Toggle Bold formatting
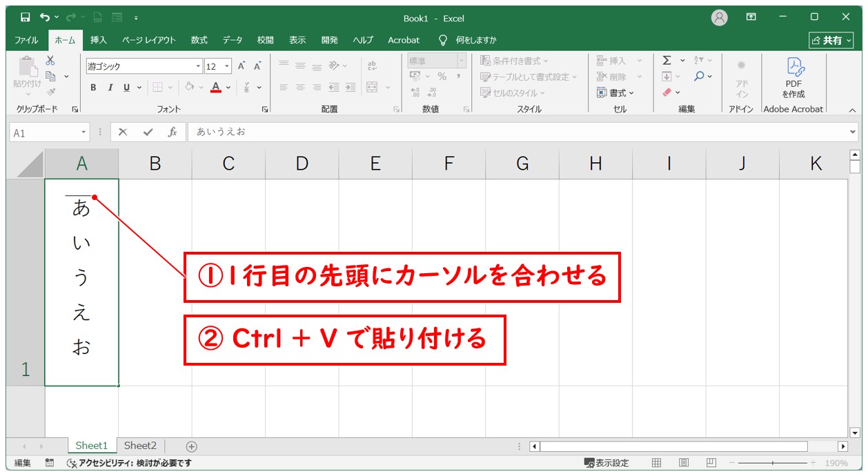Screen dimensions: 868x476 93,88
